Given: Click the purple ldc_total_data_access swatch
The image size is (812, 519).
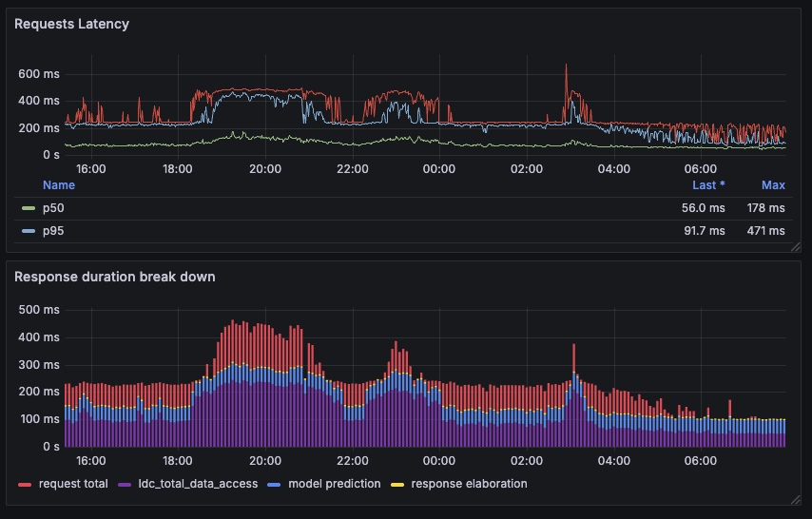Looking at the screenshot, I should [x=125, y=484].
